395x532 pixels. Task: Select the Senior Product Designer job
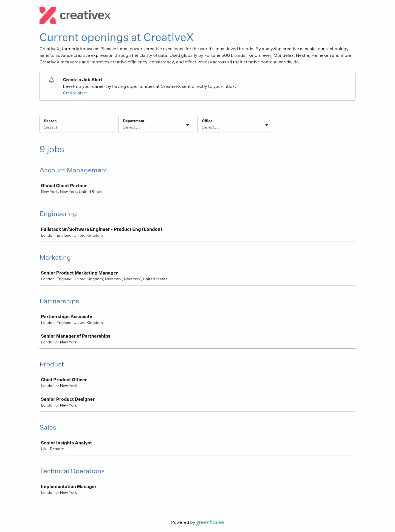point(67,399)
